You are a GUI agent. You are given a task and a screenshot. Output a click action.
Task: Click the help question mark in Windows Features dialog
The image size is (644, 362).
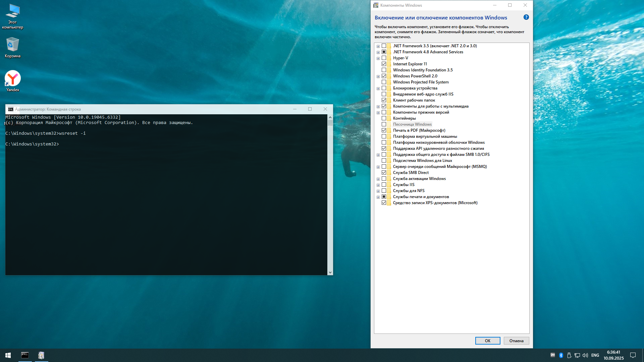tap(526, 17)
